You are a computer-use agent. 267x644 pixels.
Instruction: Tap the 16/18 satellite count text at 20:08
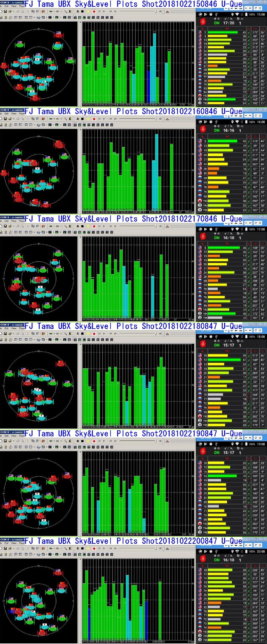229,560
